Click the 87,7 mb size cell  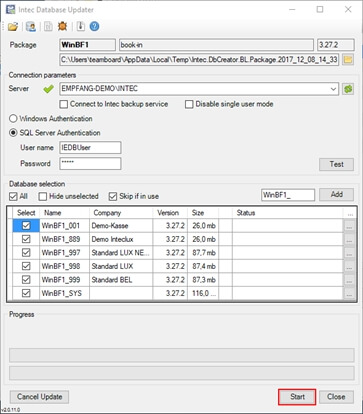point(203,253)
